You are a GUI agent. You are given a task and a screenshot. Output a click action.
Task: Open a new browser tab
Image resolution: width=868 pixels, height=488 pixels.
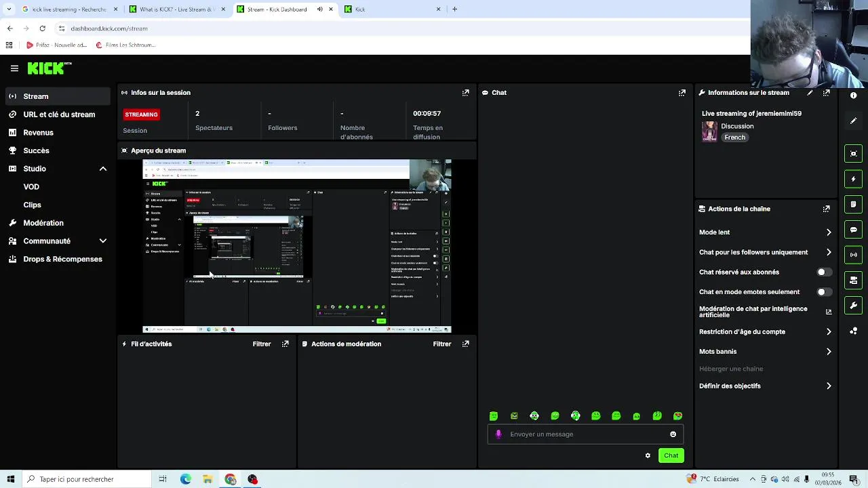coord(454,9)
